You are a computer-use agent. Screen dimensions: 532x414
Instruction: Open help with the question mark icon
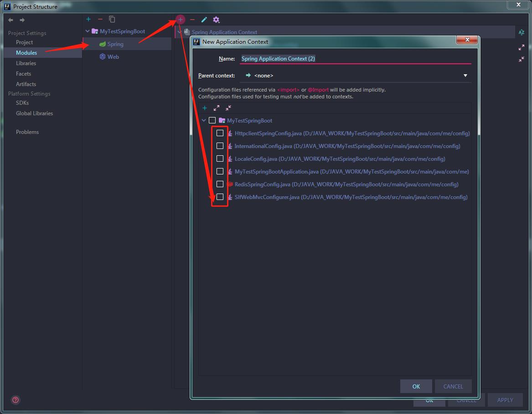tap(15, 400)
